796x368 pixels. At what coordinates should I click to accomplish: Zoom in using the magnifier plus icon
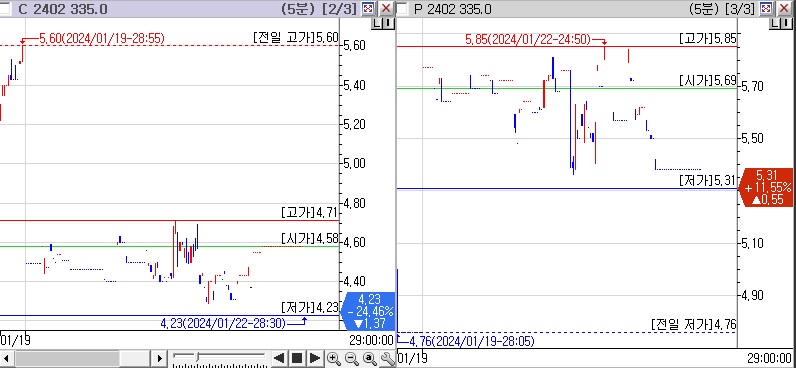pyautogui.click(x=334, y=359)
